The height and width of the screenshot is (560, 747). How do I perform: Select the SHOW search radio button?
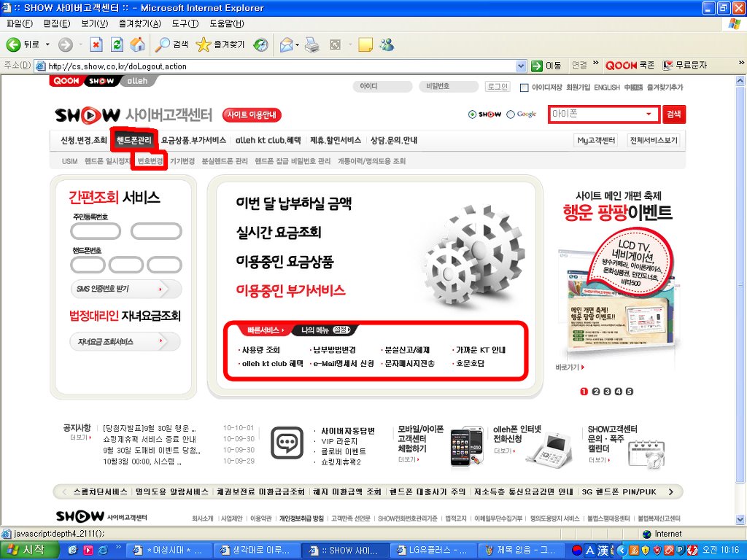point(472,114)
